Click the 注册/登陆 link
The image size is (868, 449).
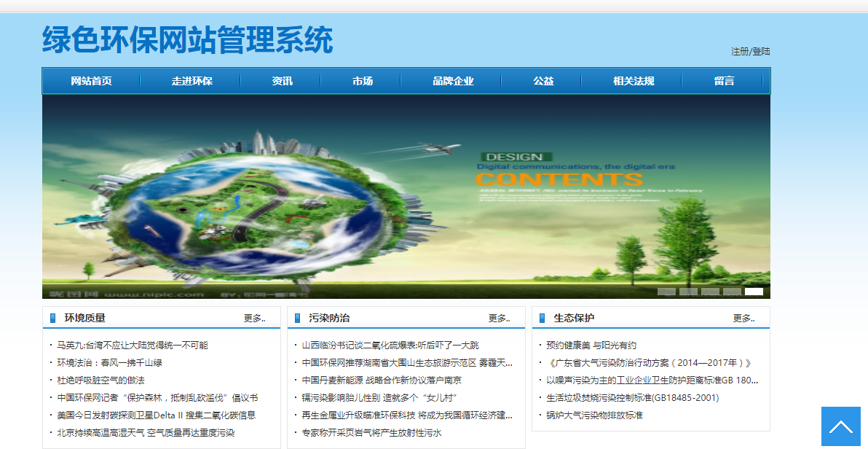pyautogui.click(x=750, y=52)
